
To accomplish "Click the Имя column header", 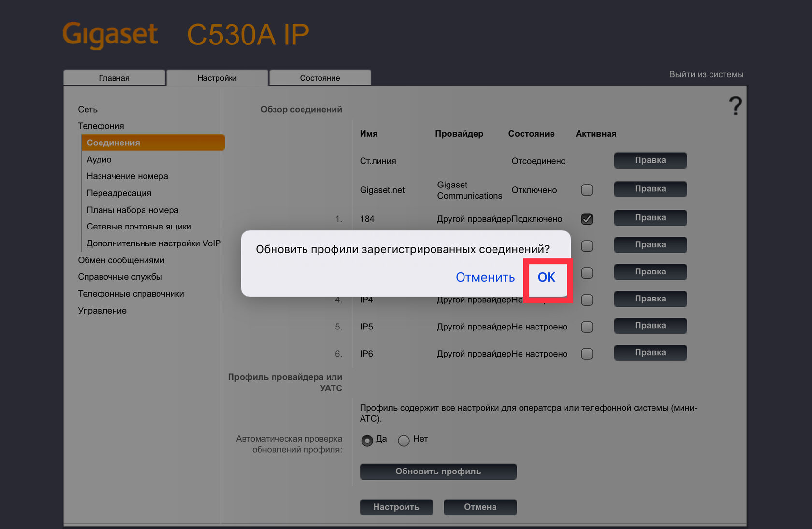I will coord(369,134).
